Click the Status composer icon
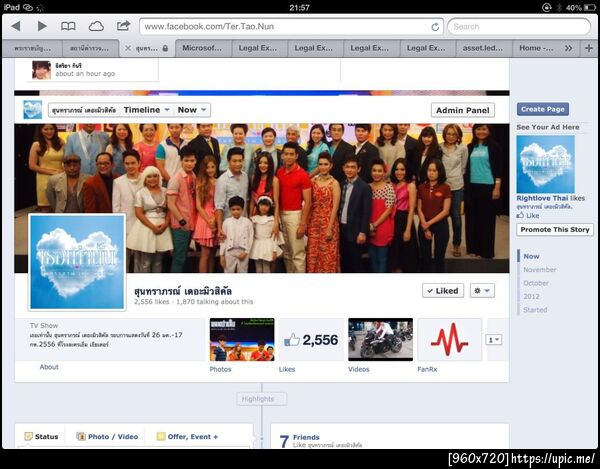This screenshot has height=469, width=600. tap(28, 436)
